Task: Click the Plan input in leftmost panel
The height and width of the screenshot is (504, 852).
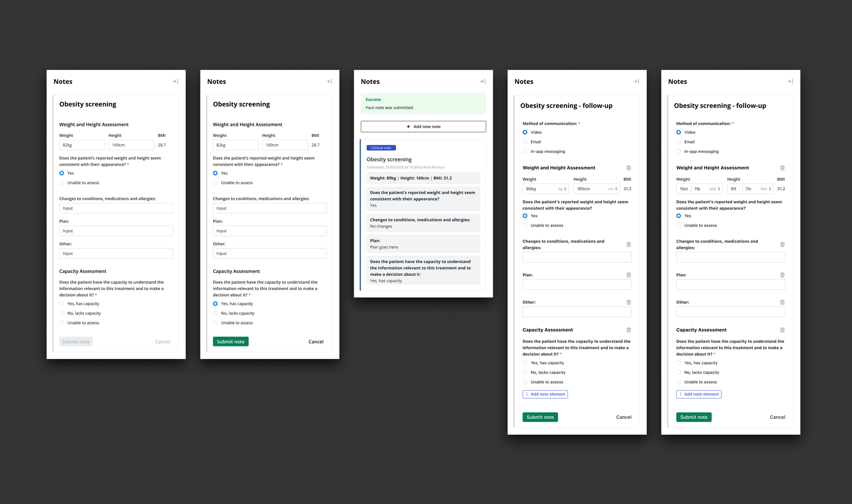Action: coord(116,231)
